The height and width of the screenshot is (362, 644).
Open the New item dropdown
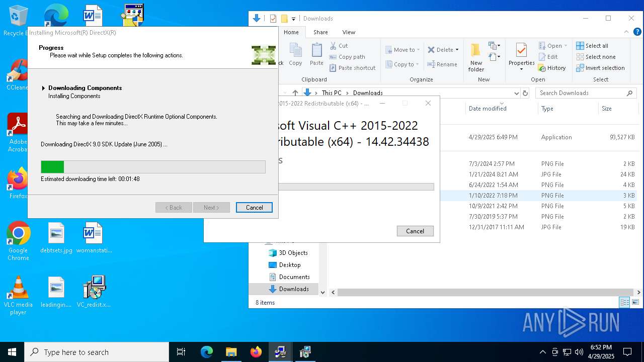click(x=495, y=46)
